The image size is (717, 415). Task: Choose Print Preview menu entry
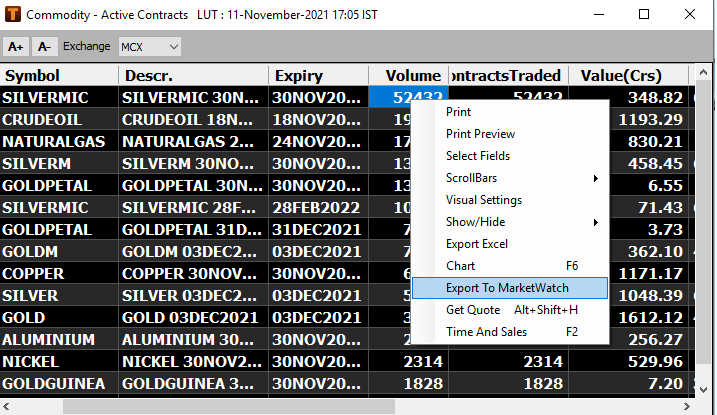pos(480,134)
